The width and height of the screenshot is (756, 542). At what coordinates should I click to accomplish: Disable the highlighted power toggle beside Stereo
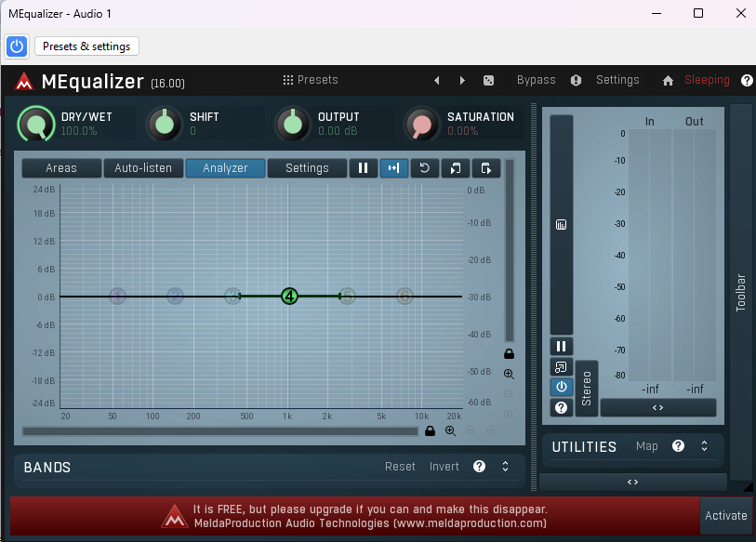click(x=561, y=388)
